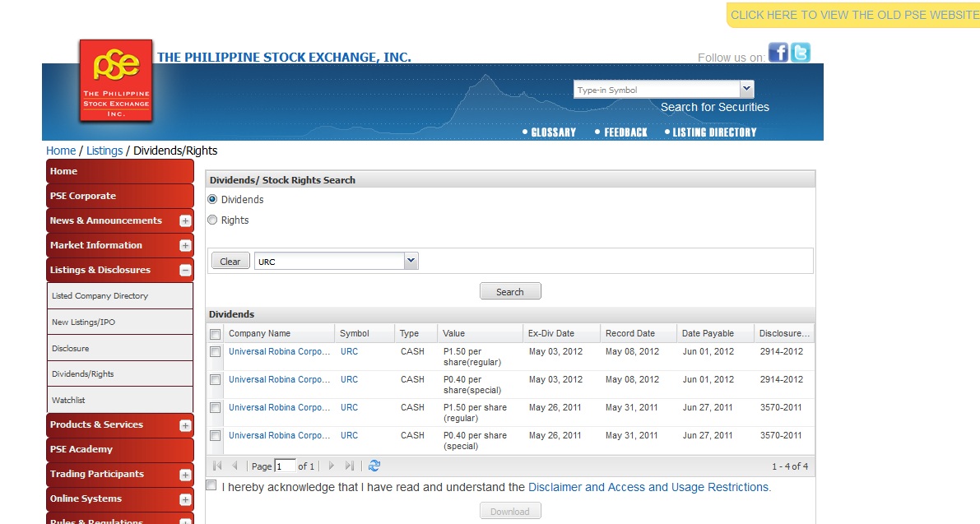Open the Home sidebar menu item
Image resolution: width=980 pixels, height=524 pixels.
click(x=120, y=171)
